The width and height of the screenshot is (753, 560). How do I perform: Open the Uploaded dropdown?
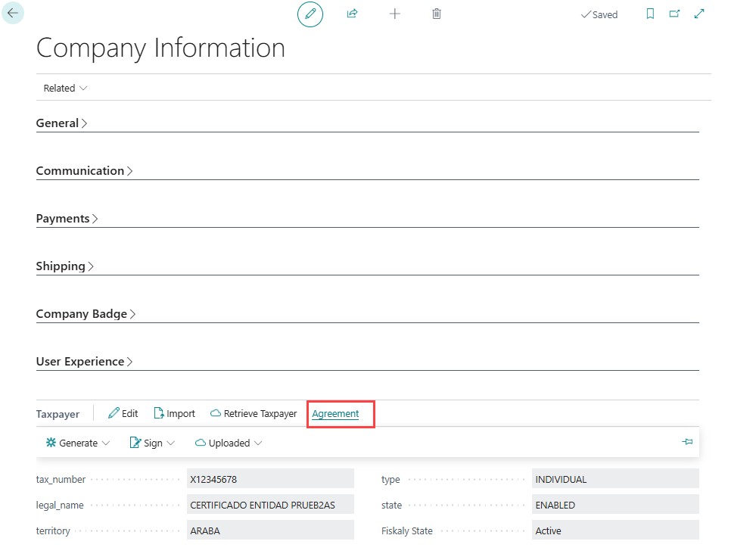(x=229, y=443)
